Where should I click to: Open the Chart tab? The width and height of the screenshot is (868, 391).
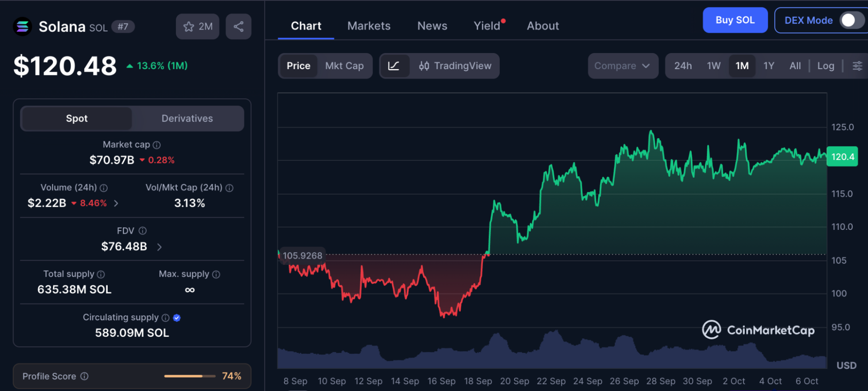click(x=306, y=26)
